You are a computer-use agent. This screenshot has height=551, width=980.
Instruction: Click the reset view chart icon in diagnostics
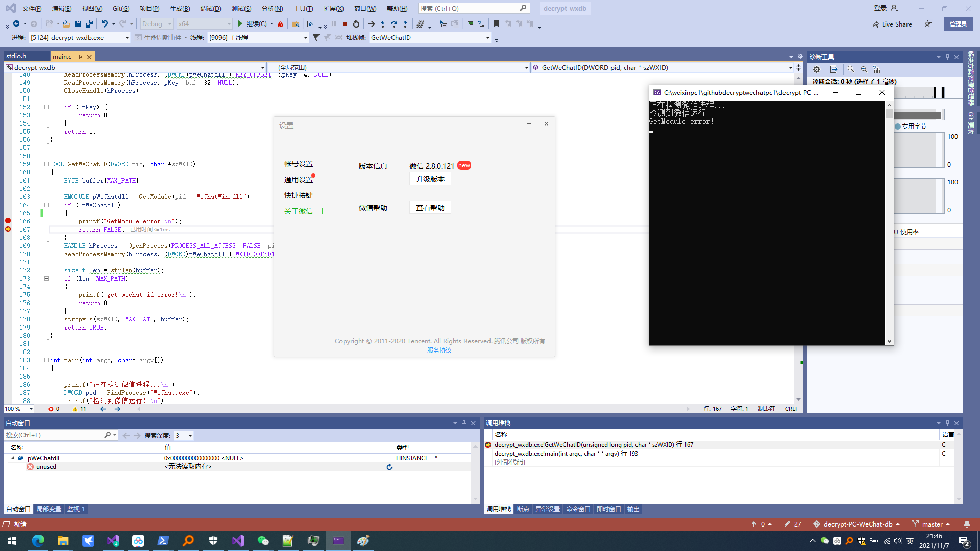877,69
